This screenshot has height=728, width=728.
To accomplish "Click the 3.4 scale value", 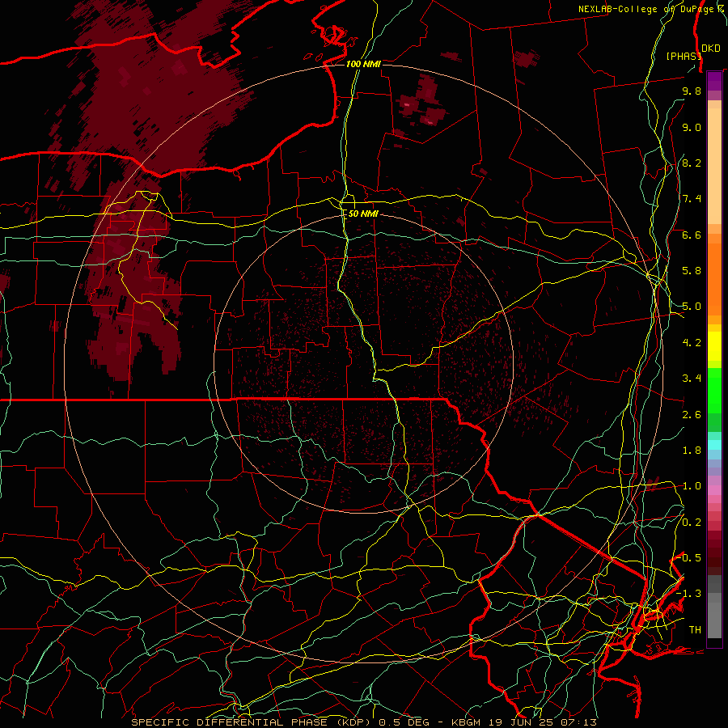I will [692, 379].
